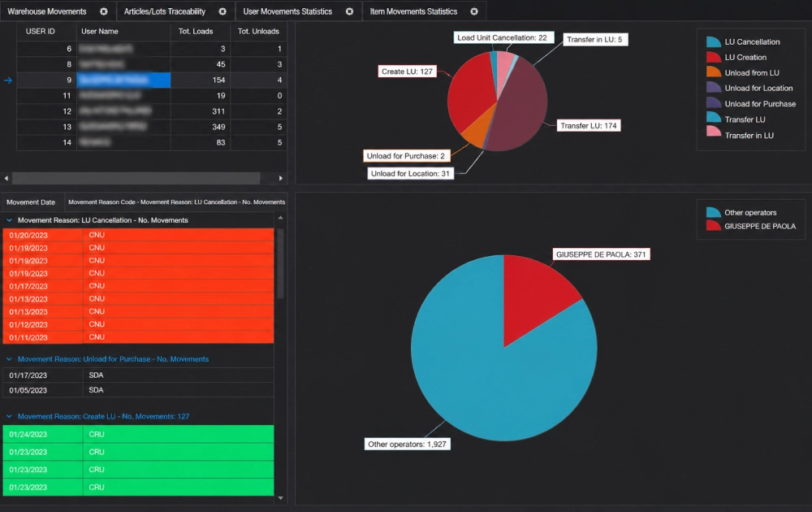812x512 pixels.
Task: Select the row with USER ID 8
Action: coord(152,64)
